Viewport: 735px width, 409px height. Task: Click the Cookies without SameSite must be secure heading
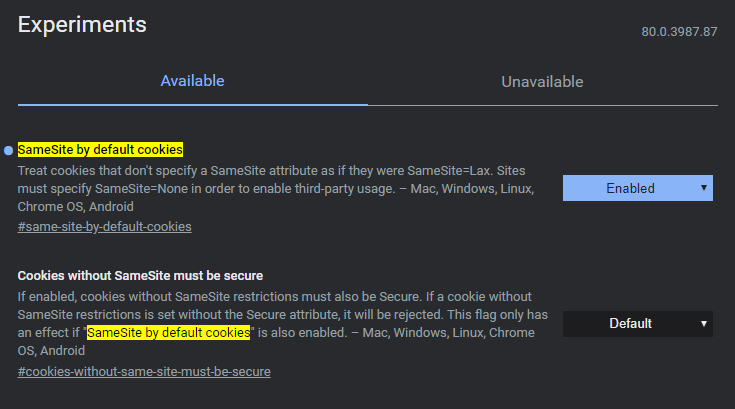coord(140,275)
